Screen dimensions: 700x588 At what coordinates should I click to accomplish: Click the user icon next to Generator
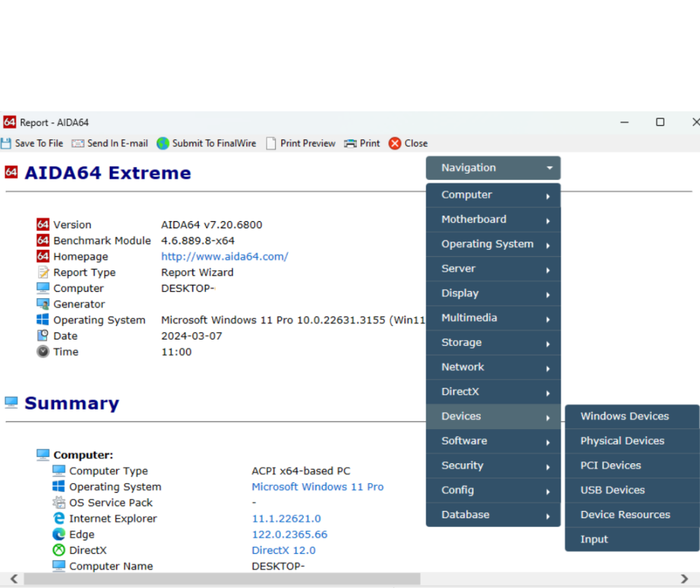coord(43,304)
